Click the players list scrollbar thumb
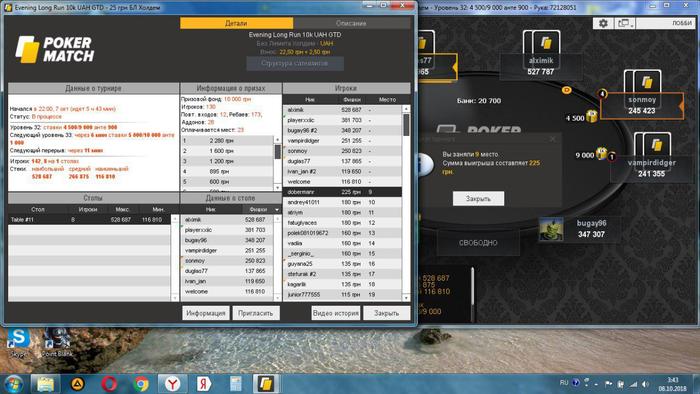Viewport: 700px width, 394px height. (x=406, y=125)
